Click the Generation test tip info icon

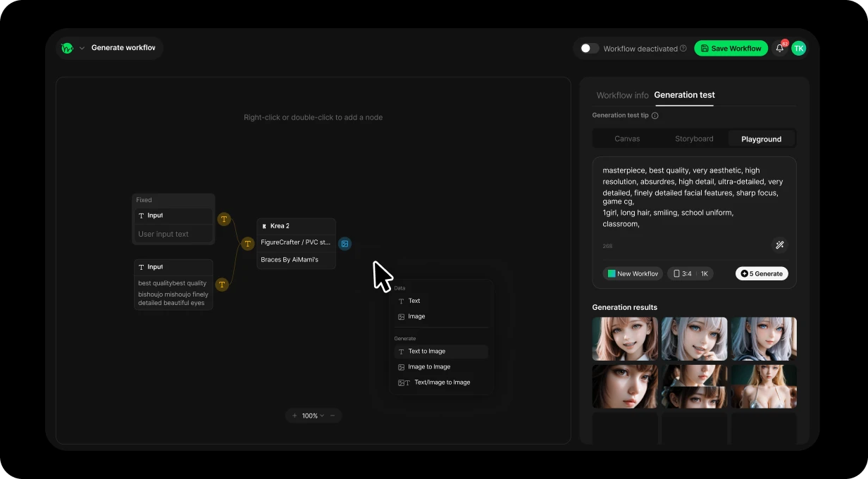pos(655,116)
